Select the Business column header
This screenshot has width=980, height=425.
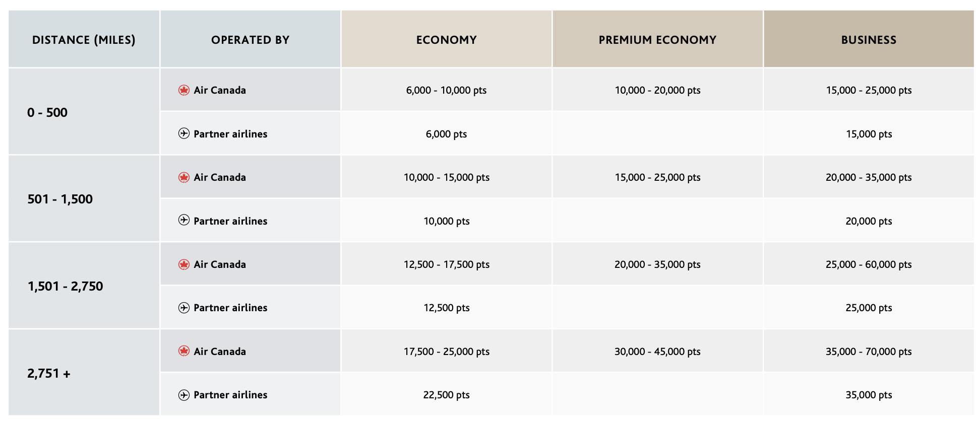click(869, 40)
